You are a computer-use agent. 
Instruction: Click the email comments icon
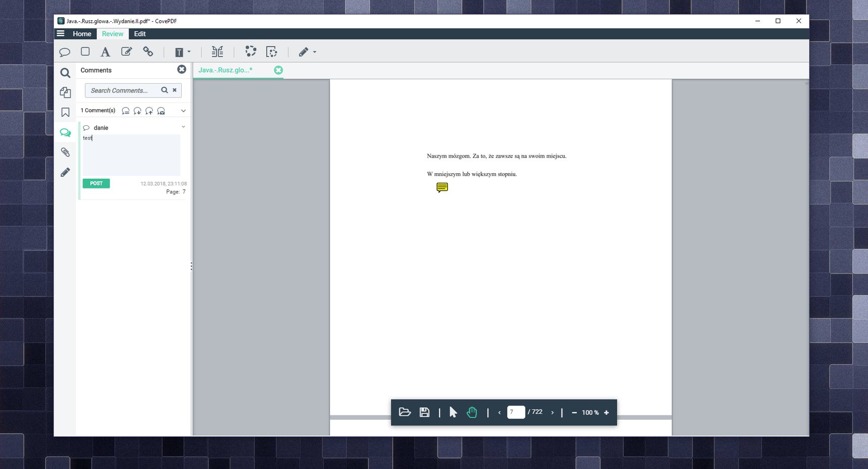tap(161, 111)
